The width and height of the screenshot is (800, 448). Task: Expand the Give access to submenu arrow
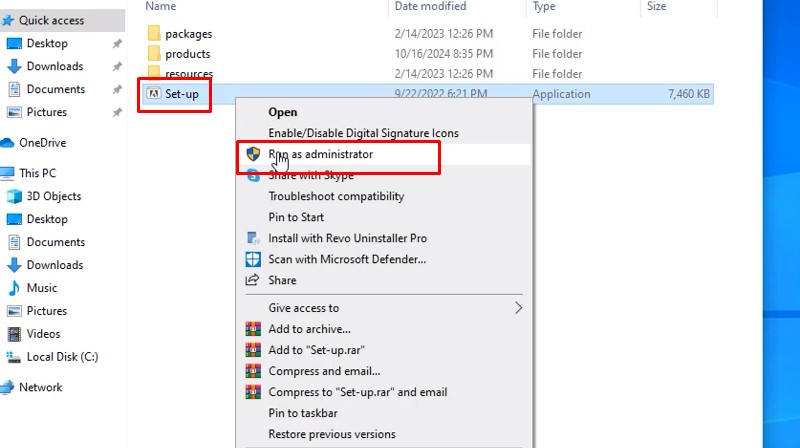518,308
